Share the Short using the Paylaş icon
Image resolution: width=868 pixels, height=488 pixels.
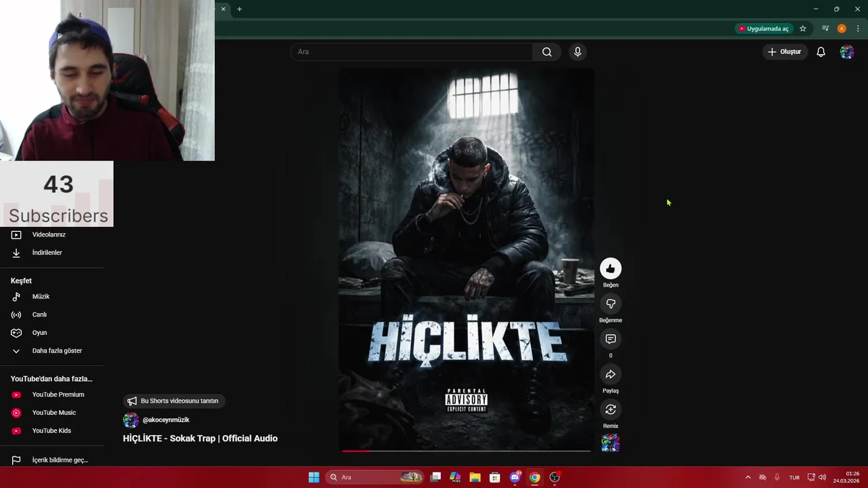pyautogui.click(x=610, y=374)
